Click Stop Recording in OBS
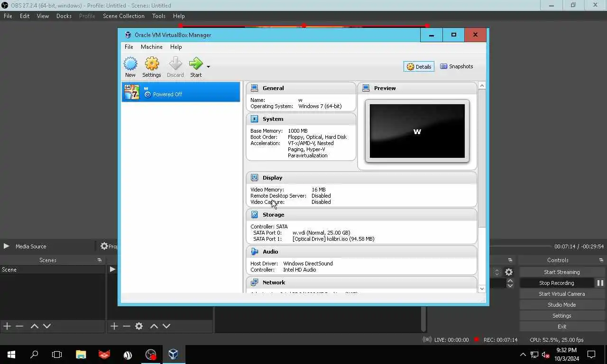This screenshot has height=364, width=607. point(556,283)
